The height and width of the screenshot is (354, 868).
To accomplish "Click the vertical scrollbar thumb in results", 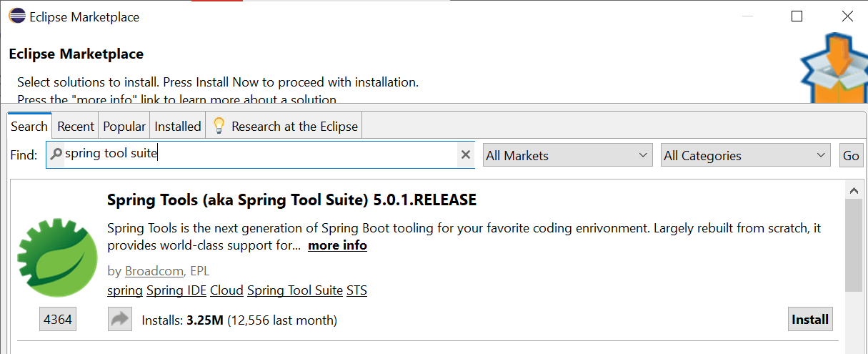I will (x=853, y=245).
